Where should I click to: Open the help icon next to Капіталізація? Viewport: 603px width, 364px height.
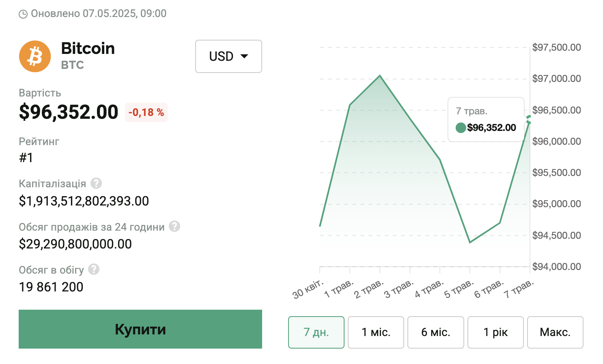96,183
